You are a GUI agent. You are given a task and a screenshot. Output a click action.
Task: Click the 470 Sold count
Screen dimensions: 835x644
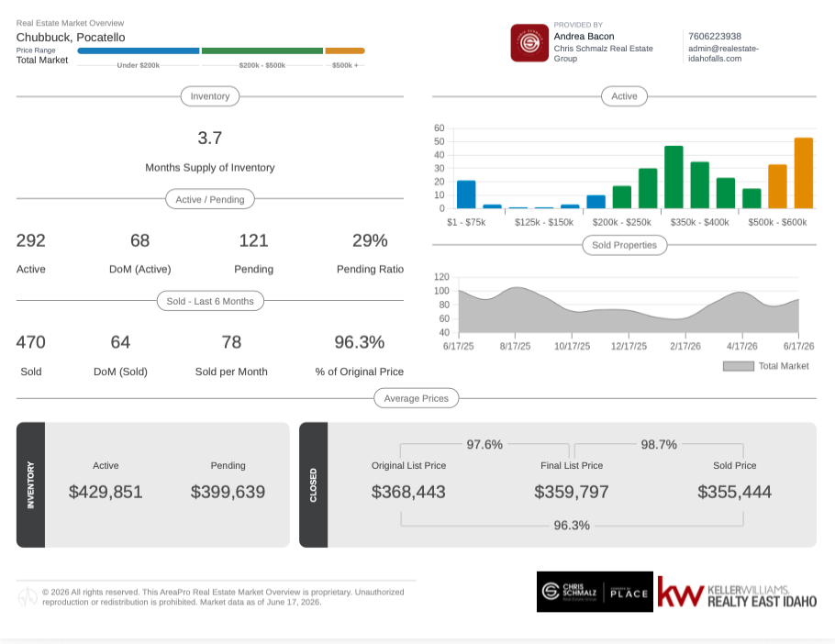click(31, 342)
